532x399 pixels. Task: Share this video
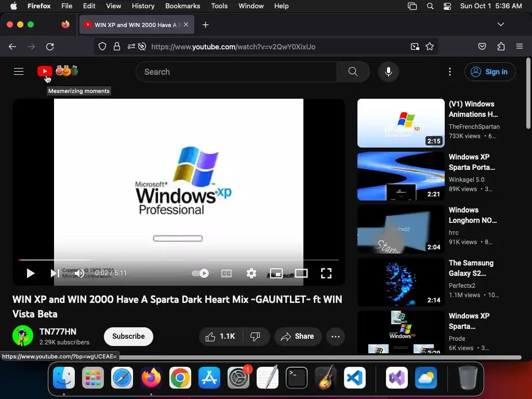tap(298, 336)
